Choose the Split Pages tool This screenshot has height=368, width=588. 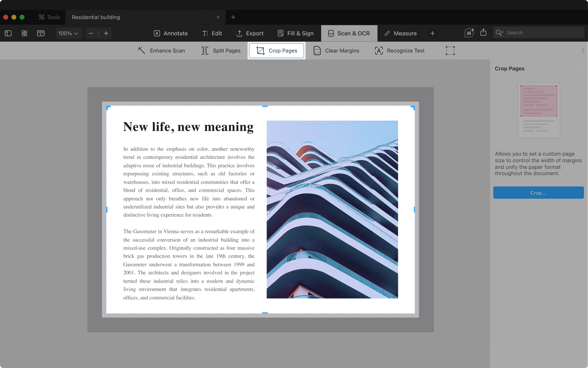[x=221, y=51]
